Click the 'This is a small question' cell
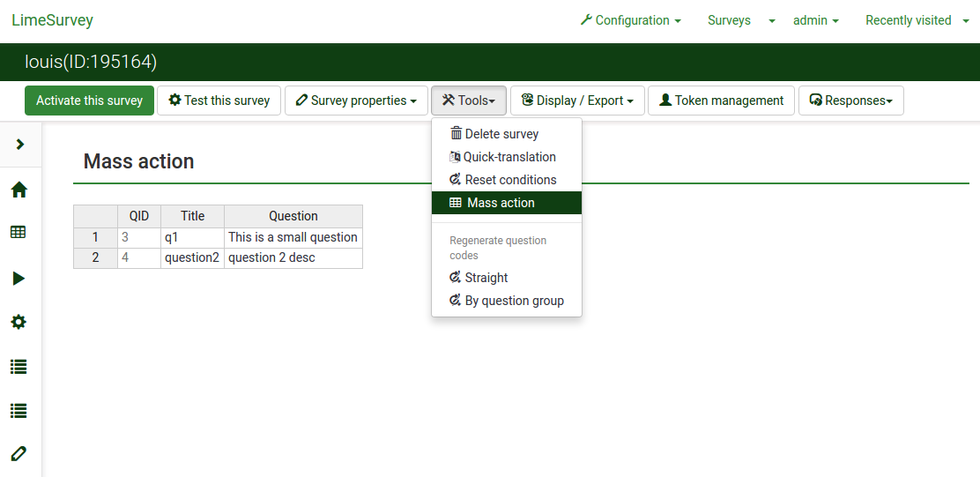Viewport: 980px width, 477px height. (x=293, y=237)
